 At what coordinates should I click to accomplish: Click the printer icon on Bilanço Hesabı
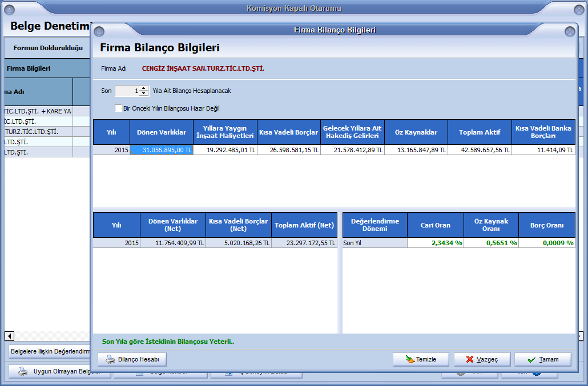(x=110, y=360)
